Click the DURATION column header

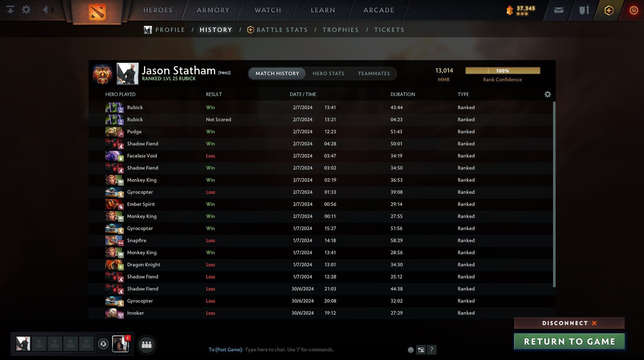(403, 94)
